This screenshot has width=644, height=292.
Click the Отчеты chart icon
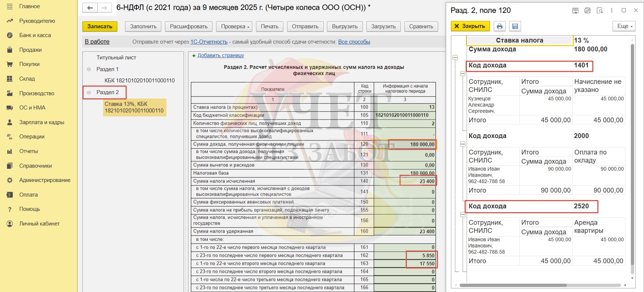10,151
